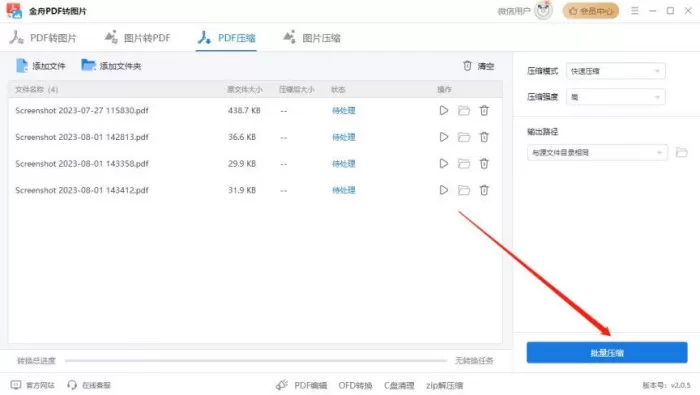700x395 pixels.
Task: Select file name Screenshot 2023-08-01 142813.pdf
Action: click(82, 137)
